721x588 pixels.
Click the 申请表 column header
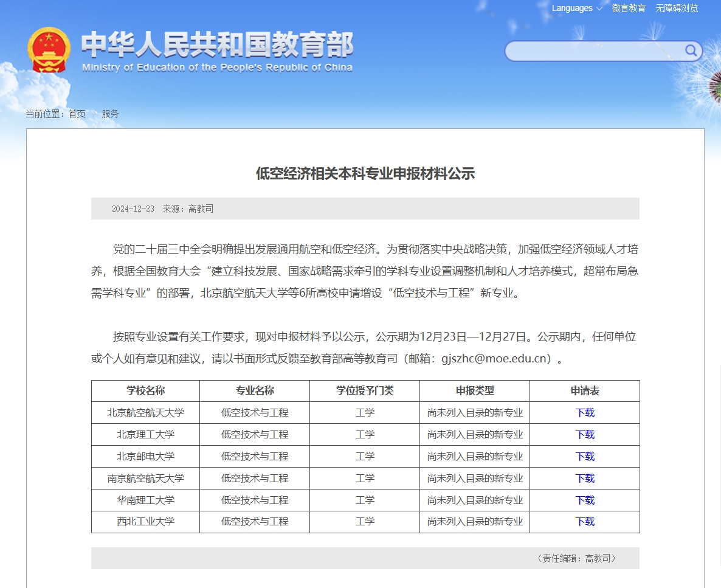coord(585,391)
